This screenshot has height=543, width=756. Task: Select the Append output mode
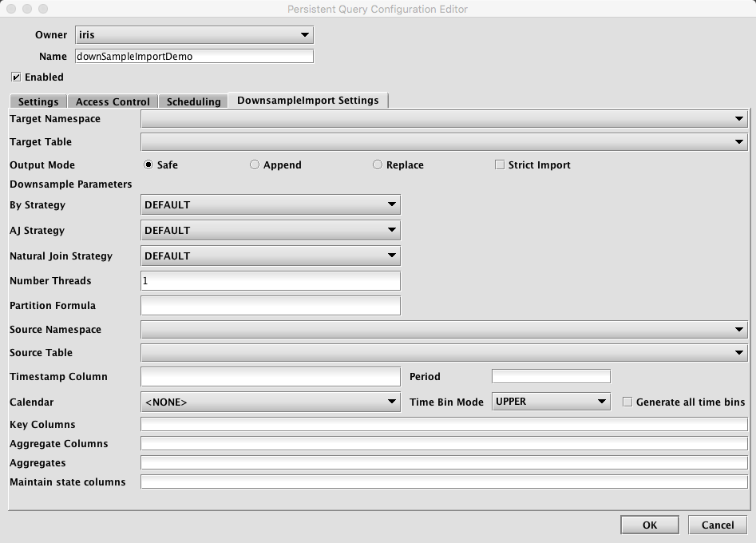point(255,165)
